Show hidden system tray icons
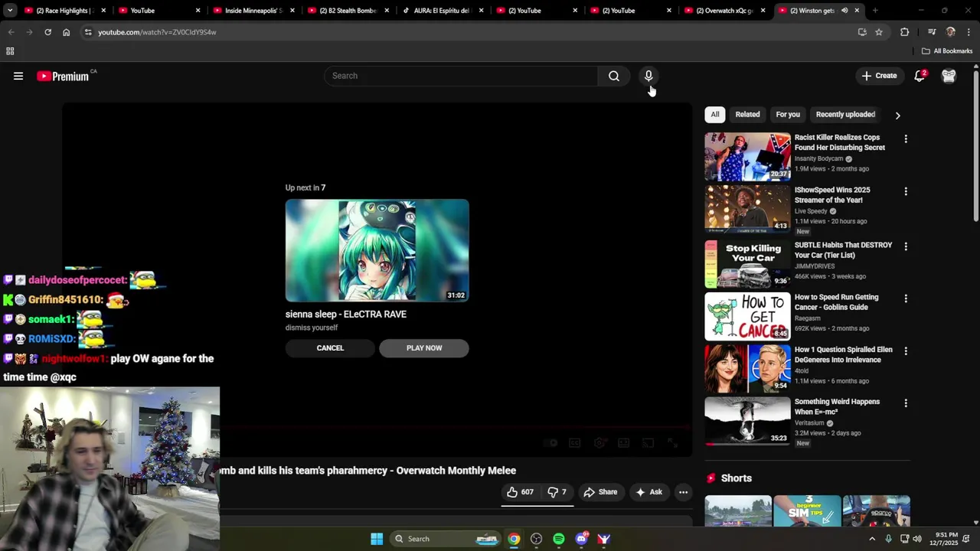 click(871, 539)
